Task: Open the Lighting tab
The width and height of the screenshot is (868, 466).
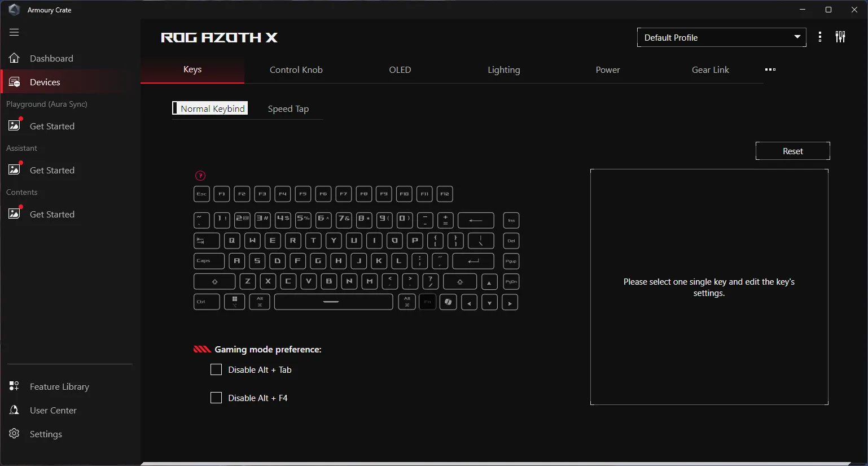Action: click(504, 69)
